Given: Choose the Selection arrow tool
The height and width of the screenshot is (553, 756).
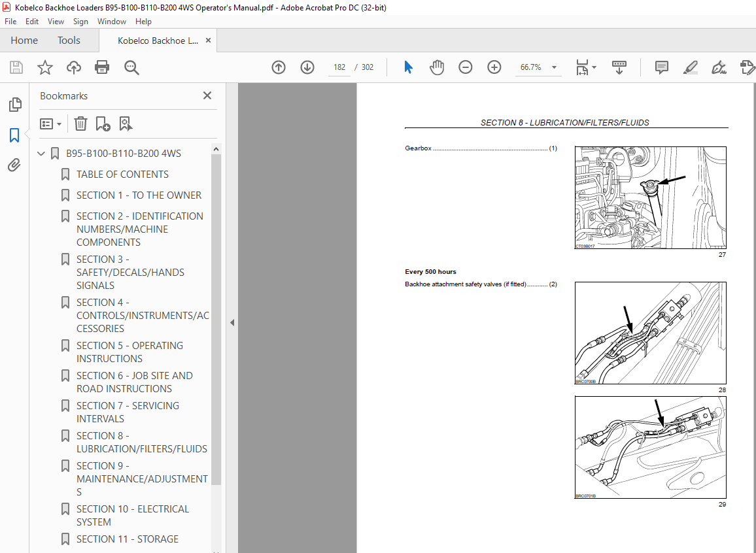Looking at the screenshot, I should (x=408, y=67).
